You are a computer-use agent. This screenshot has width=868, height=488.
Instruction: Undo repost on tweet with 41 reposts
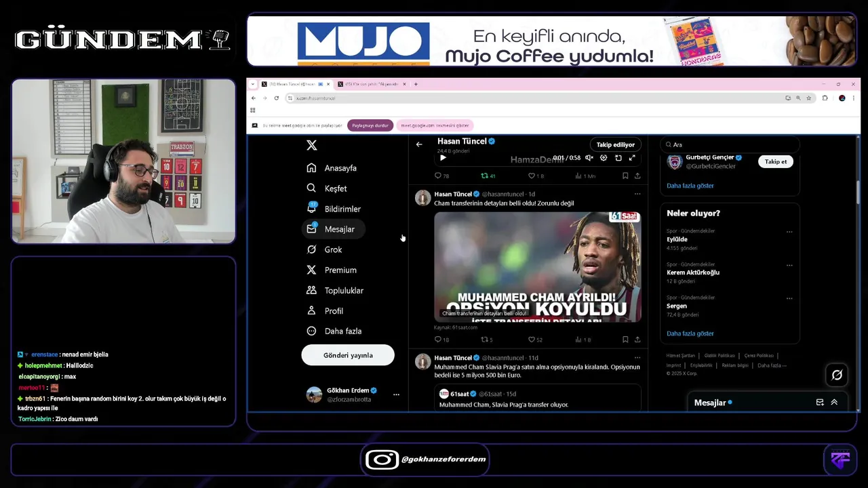488,176
